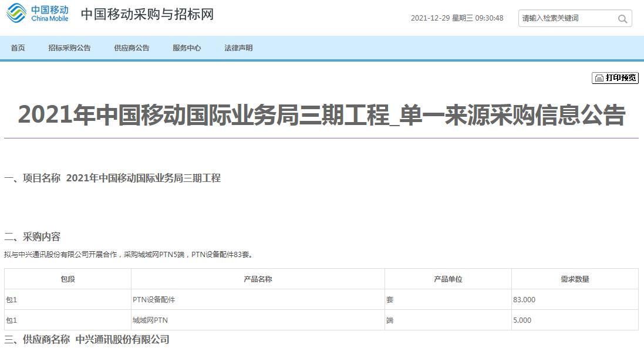Click the 二、采购内容 heading
The height and width of the screenshot is (358, 644).
[x=32, y=237]
